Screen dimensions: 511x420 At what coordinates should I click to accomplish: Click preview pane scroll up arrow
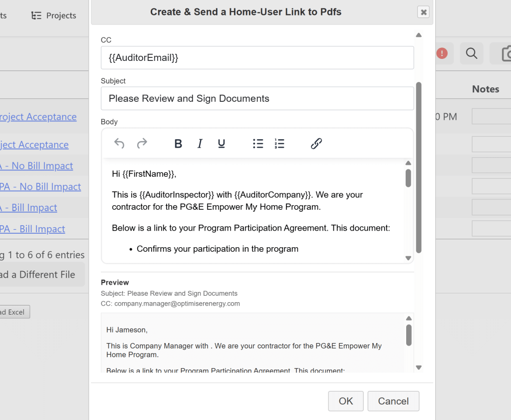pyautogui.click(x=409, y=318)
